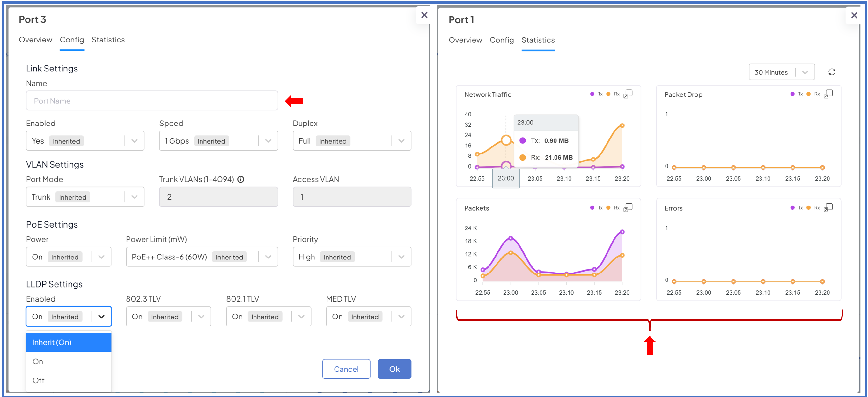The image size is (868, 397).
Task: Expand the Packets chart icon
Action: (628, 207)
